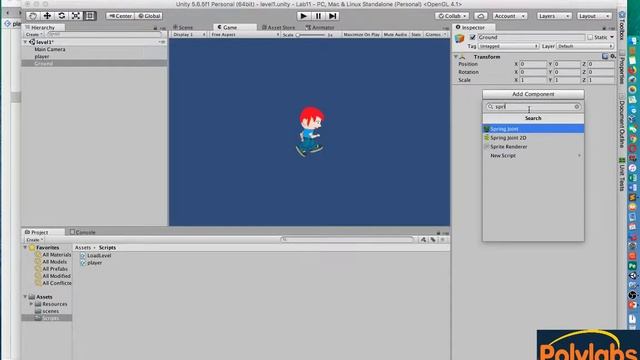Open the Free Aspect dropdown
The image size is (640, 360).
click(x=244, y=35)
